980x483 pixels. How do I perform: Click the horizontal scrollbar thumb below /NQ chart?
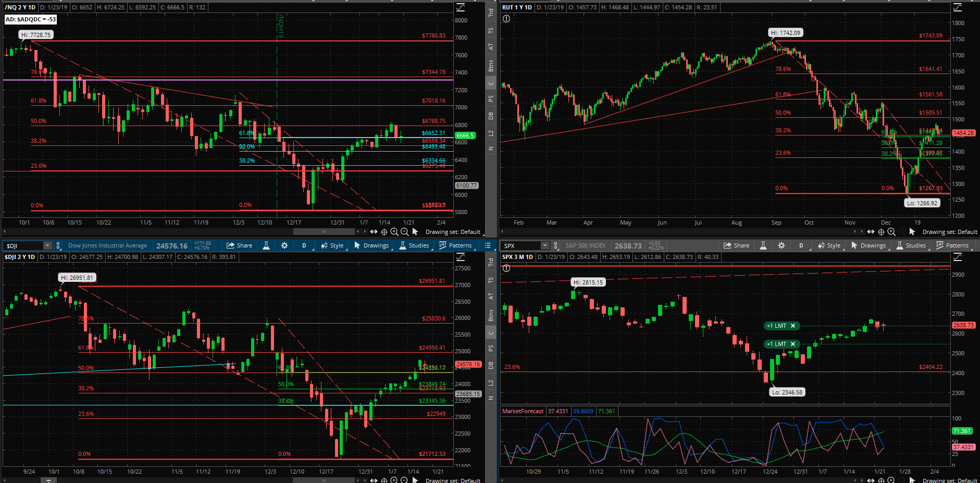click(x=324, y=232)
